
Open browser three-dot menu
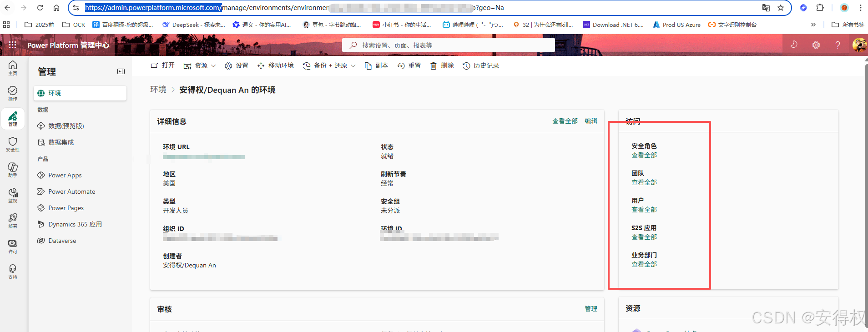(x=861, y=8)
